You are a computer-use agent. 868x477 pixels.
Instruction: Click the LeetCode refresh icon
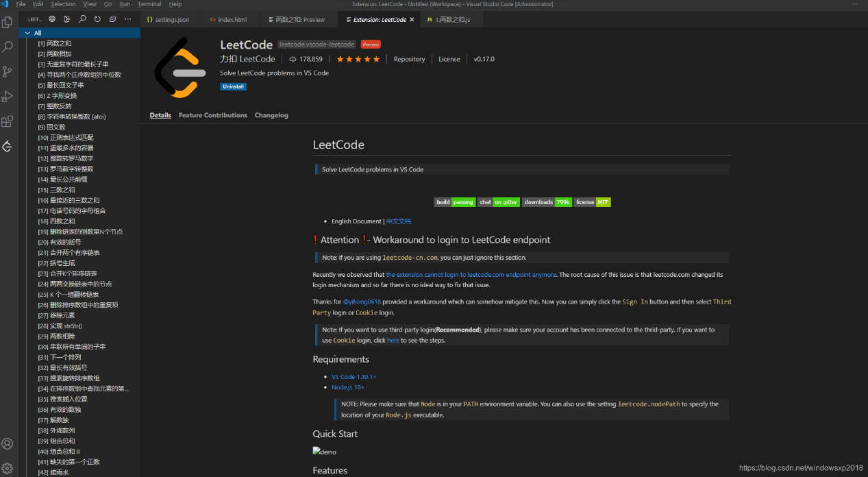(97, 19)
